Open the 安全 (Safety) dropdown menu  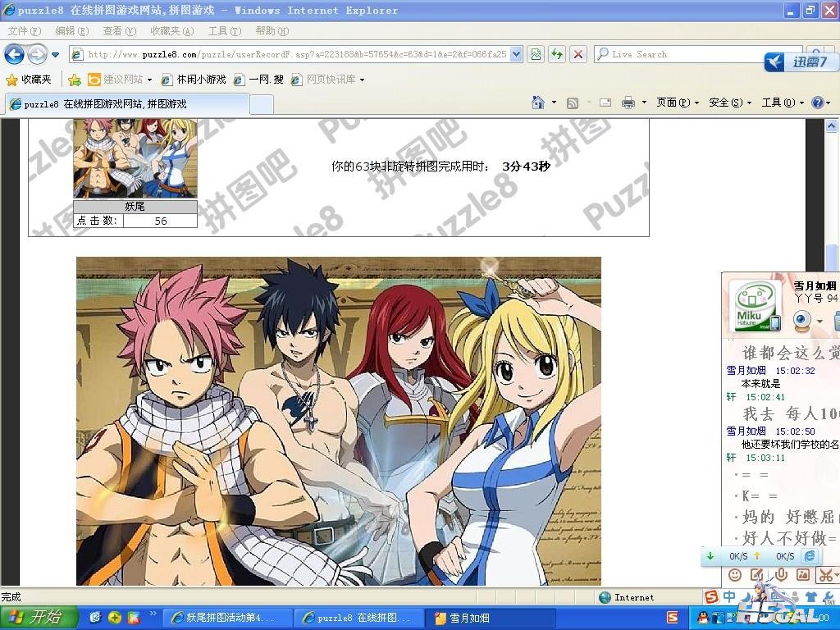[729, 103]
